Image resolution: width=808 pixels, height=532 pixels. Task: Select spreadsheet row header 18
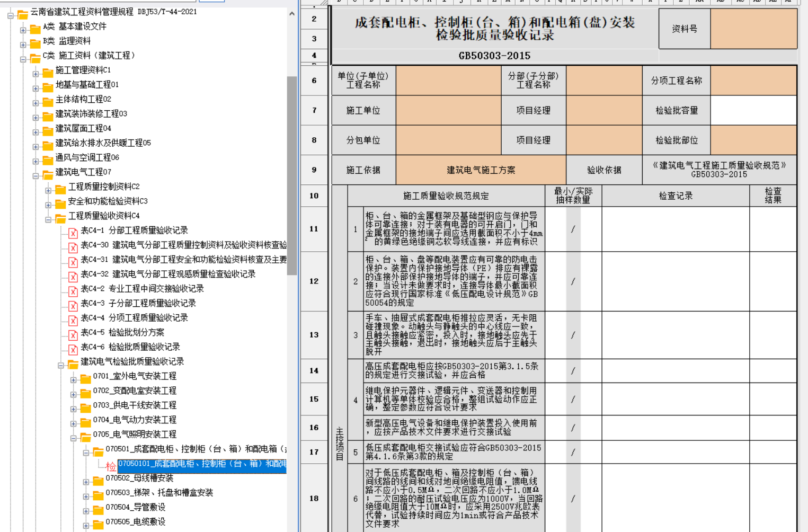[x=314, y=499]
